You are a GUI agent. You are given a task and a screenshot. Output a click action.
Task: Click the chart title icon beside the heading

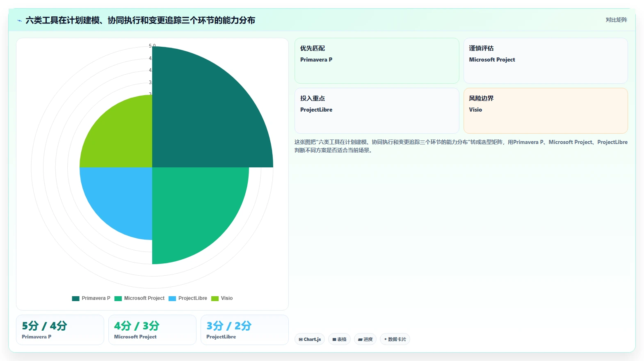(x=19, y=21)
